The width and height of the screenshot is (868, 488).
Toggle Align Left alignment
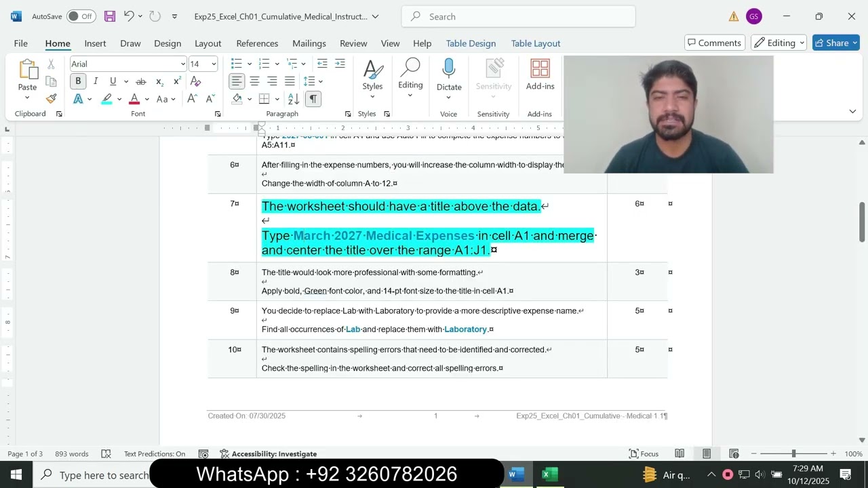coord(236,81)
